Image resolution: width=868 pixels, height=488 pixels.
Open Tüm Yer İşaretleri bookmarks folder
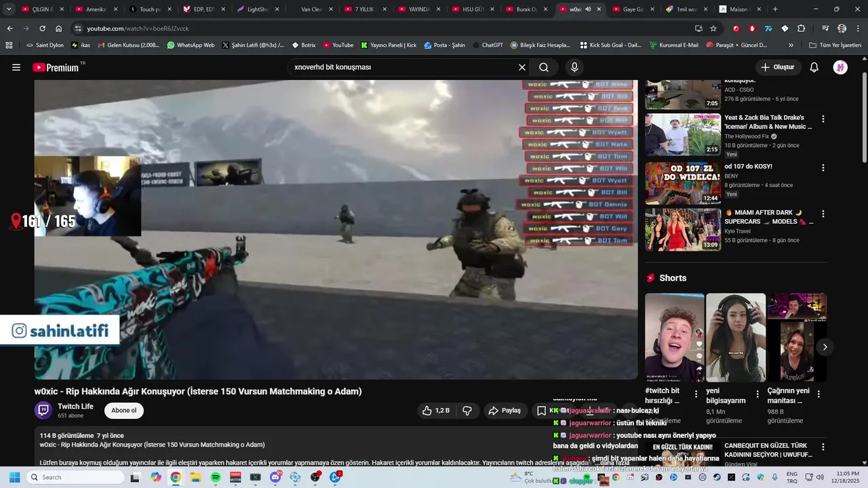click(x=835, y=45)
